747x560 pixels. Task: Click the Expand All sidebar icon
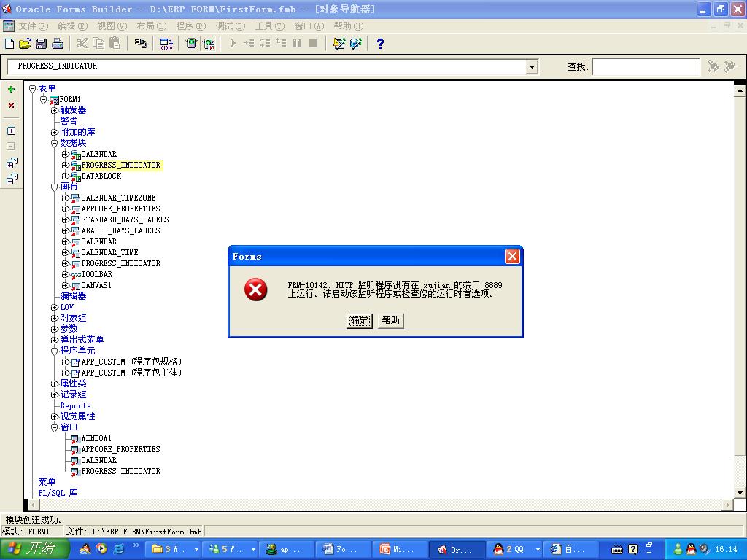tap(12, 163)
